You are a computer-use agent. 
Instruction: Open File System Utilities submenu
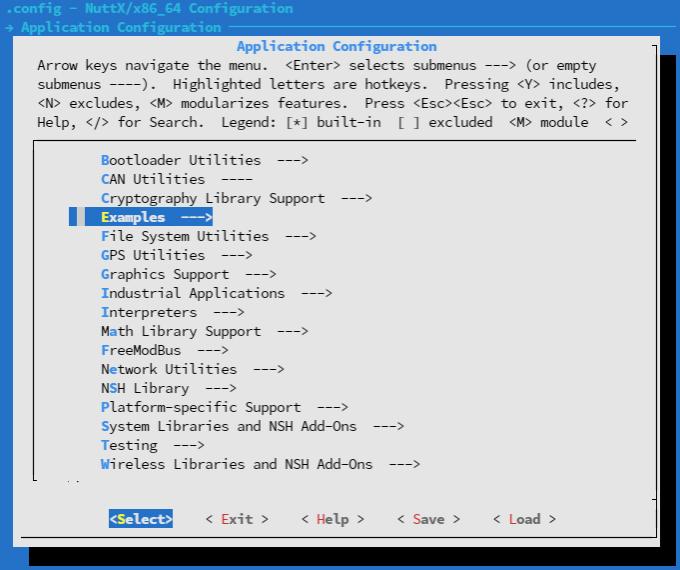(208, 236)
